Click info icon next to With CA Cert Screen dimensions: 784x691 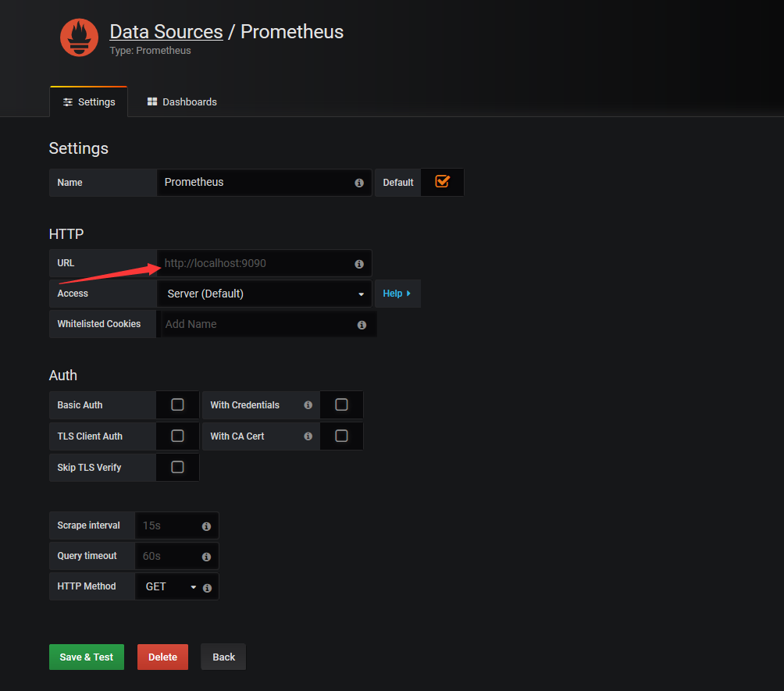308,436
